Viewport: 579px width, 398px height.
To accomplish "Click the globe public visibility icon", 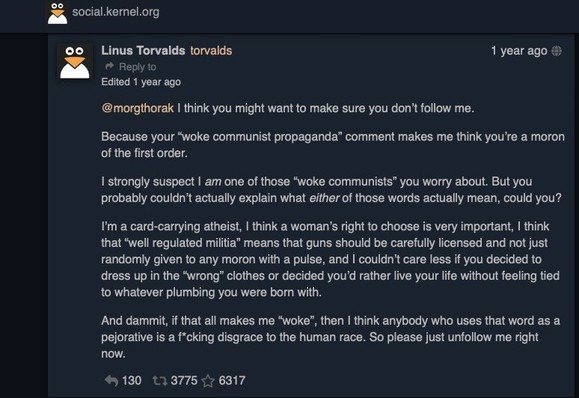I will coord(556,51).
